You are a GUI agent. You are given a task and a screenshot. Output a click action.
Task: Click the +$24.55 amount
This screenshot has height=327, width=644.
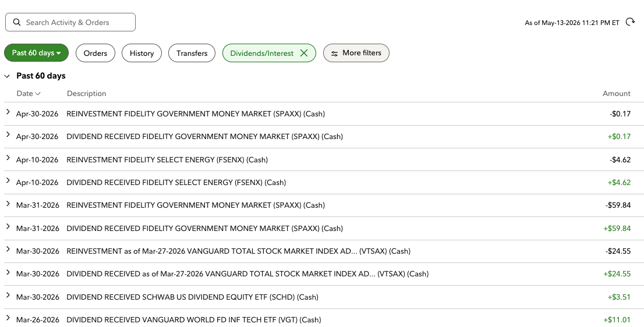[x=617, y=274]
